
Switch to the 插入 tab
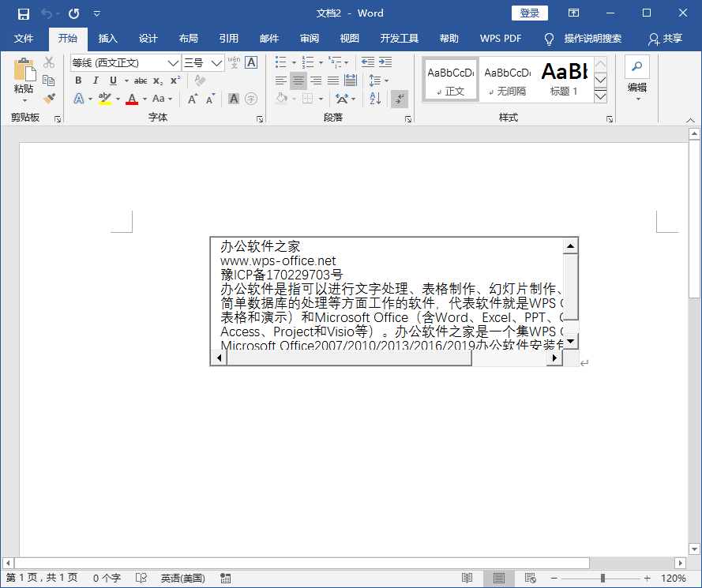(x=107, y=39)
